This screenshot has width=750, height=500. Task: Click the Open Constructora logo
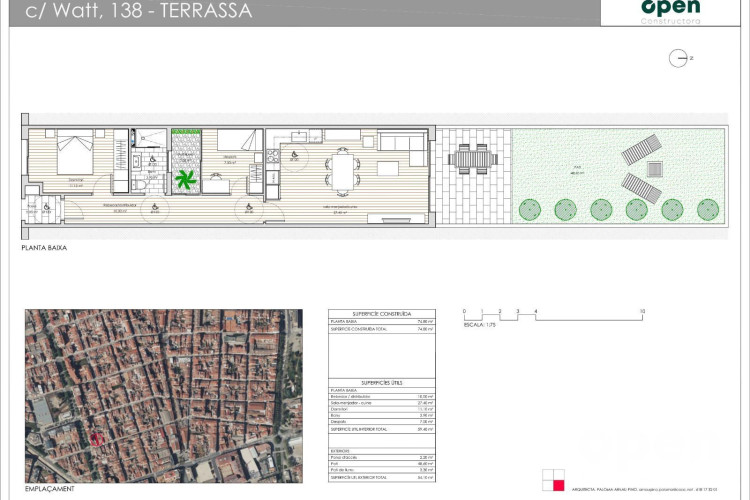tap(669, 11)
